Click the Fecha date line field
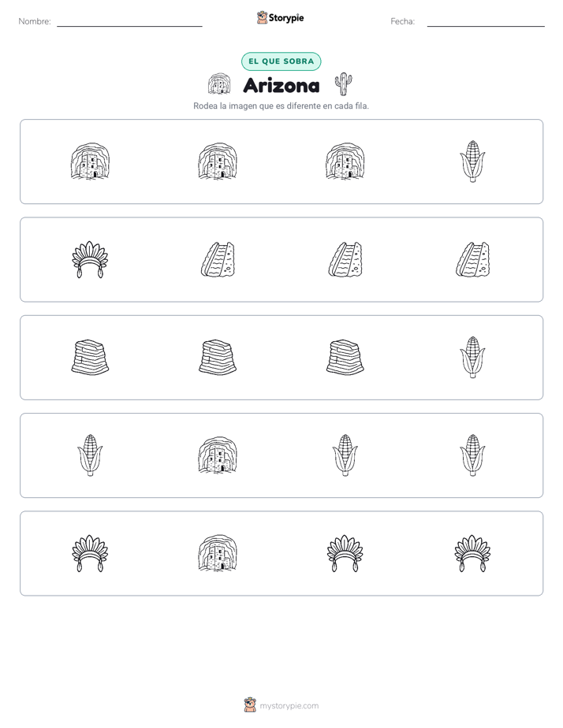The width and height of the screenshot is (563, 728). click(x=486, y=22)
